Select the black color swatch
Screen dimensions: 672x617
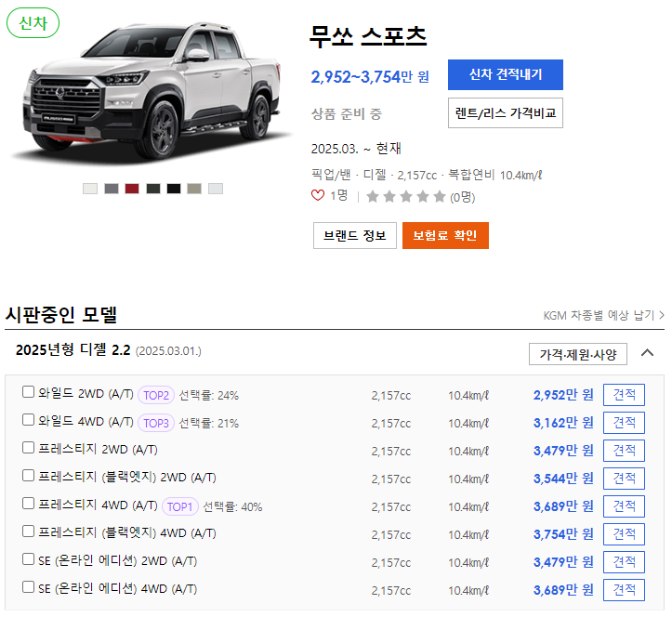click(x=174, y=189)
